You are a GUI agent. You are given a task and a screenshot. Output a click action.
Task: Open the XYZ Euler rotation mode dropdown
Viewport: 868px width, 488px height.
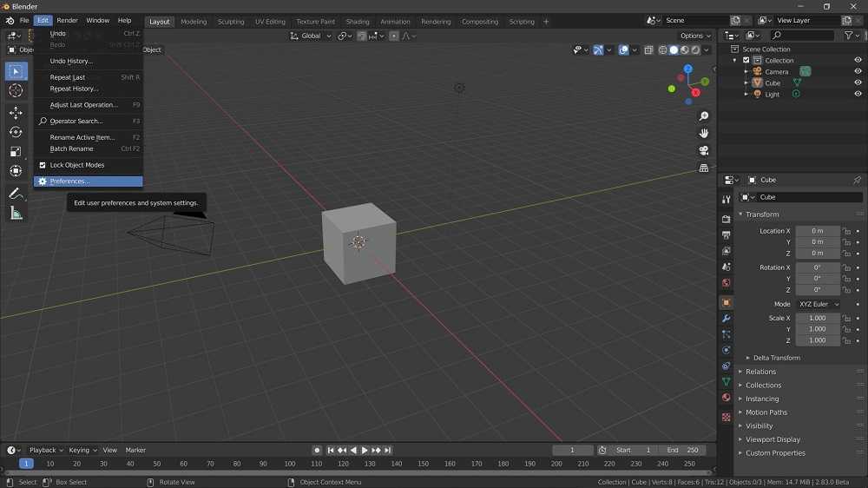(x=819, y=304)
